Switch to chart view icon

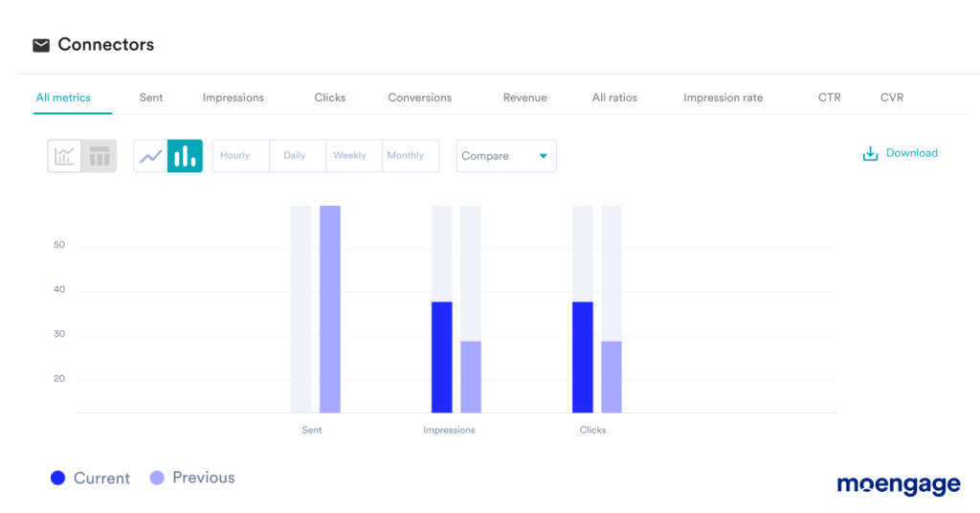click(x=64, y=156)
